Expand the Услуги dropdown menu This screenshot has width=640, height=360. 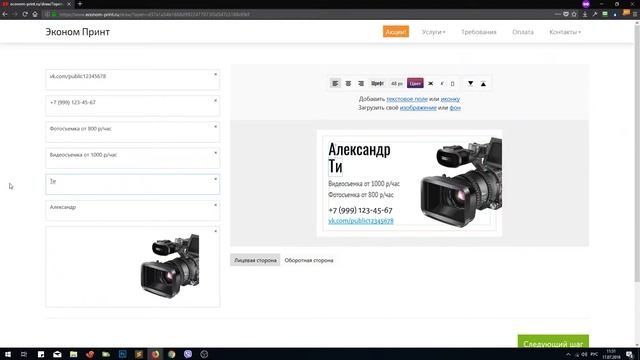(x=433, y=32)
